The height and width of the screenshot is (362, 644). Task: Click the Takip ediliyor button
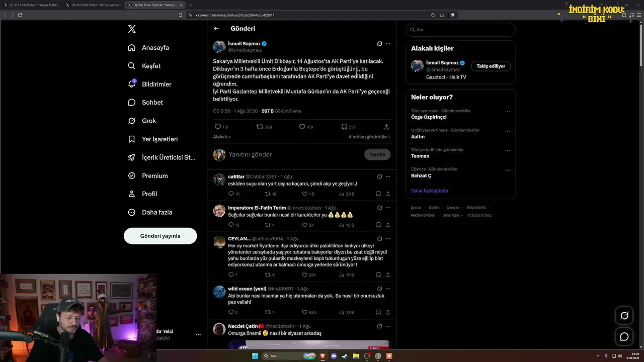tap(491, 66)
